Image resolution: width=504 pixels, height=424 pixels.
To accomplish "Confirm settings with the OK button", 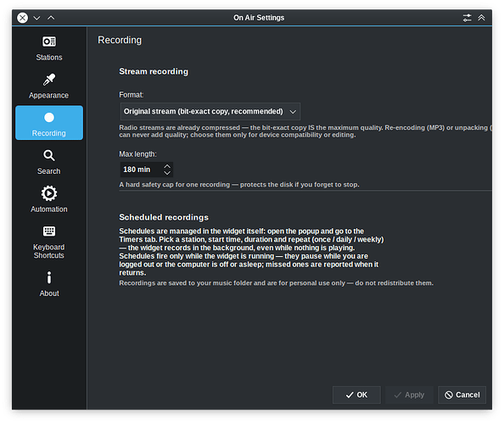I will point(356,395).
